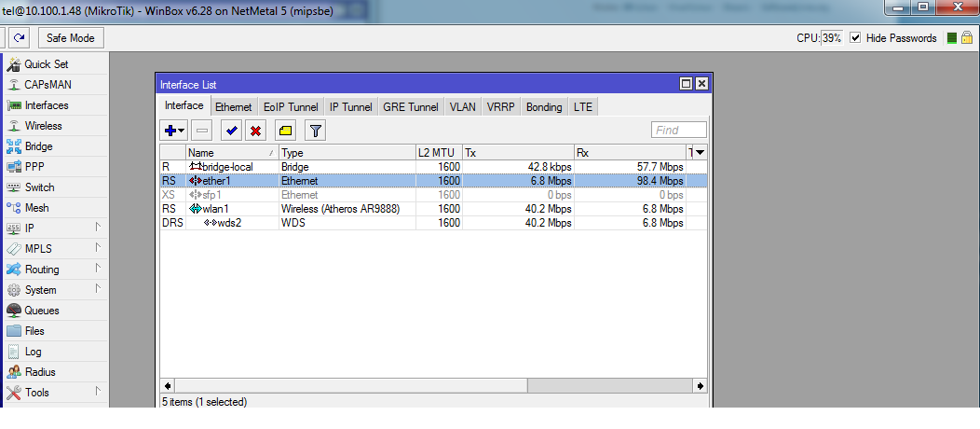
Task: Click the minus remove interface button
Action: 202,131
